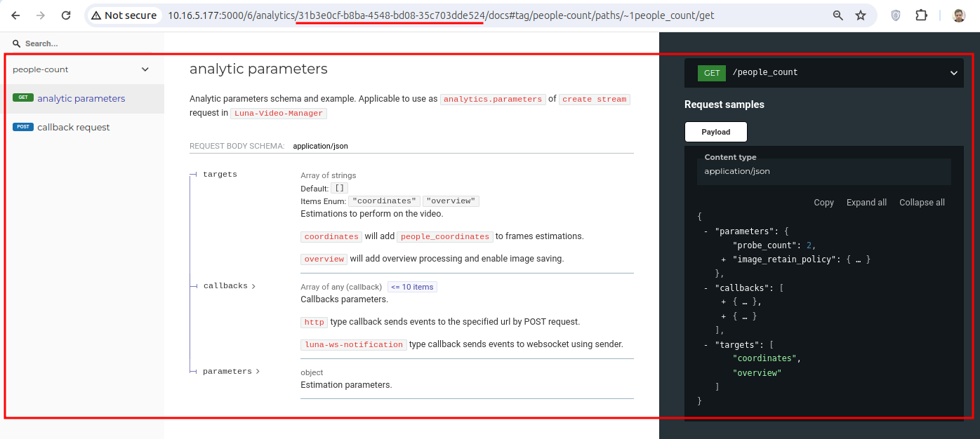Click the <= 10 items constraint badge

coord(412,287)
